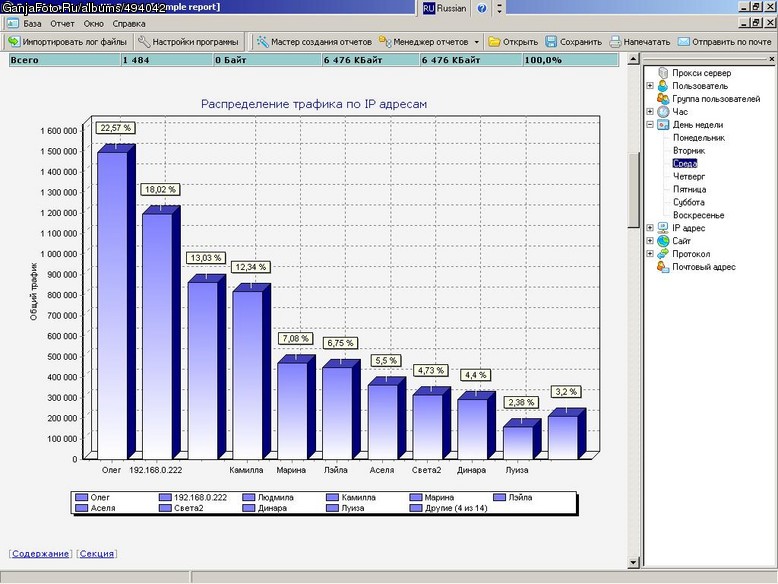Viewport: 778px width, 584px height.
Task: Click the Print printer icon
Action: point(615,42)
